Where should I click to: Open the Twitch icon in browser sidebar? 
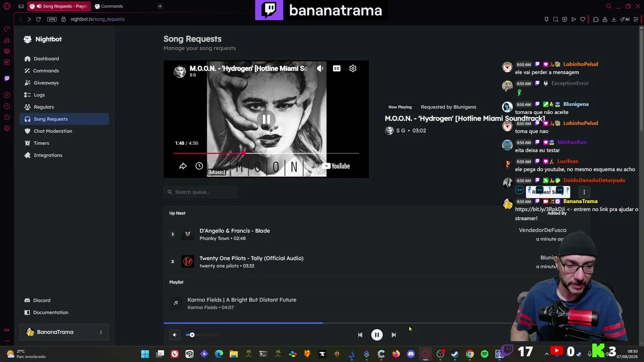tap(7, 78)
